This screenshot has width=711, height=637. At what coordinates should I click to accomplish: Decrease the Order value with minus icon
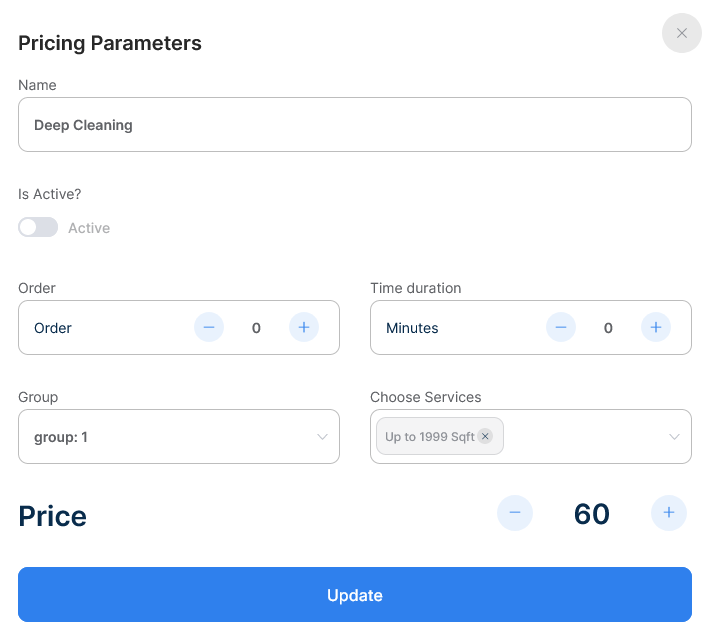(209, 327)
